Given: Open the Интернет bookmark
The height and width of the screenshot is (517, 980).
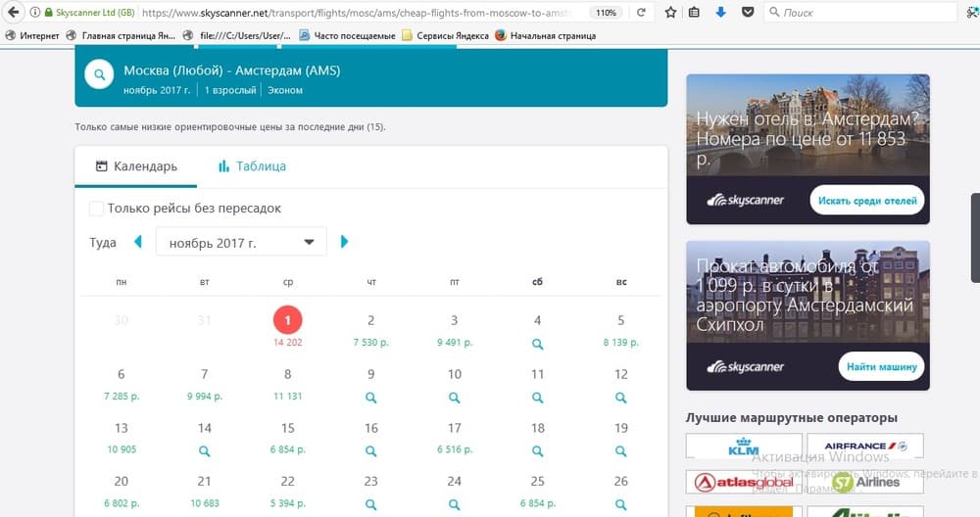Looking at the screenshot, I should point(32,35).
